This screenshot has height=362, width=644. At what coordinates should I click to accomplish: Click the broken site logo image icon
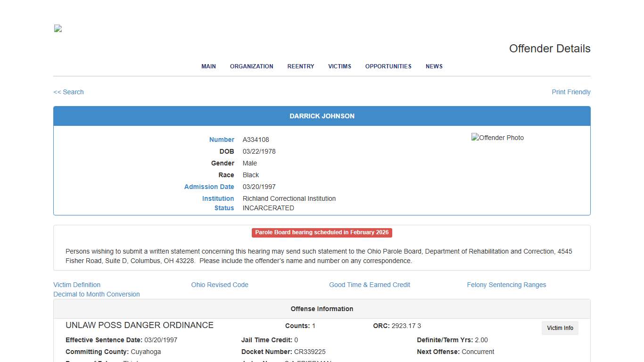pyautogui.click(x=57, y=28)
